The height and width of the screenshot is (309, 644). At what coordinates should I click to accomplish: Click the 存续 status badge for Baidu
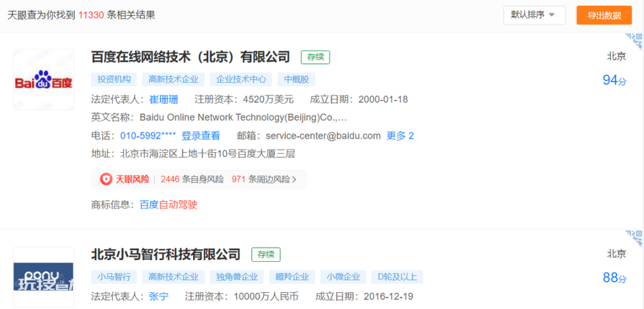click(315, 57)
